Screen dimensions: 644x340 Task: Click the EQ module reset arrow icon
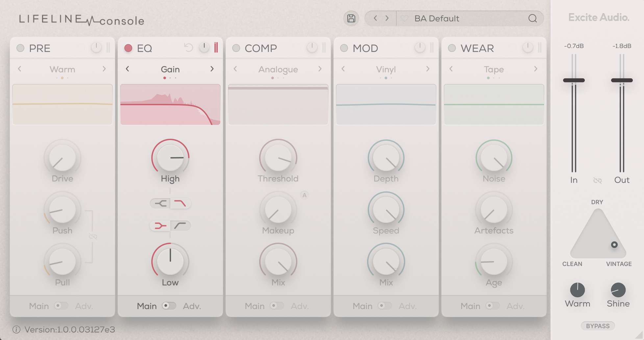click(x=188, y=48)
